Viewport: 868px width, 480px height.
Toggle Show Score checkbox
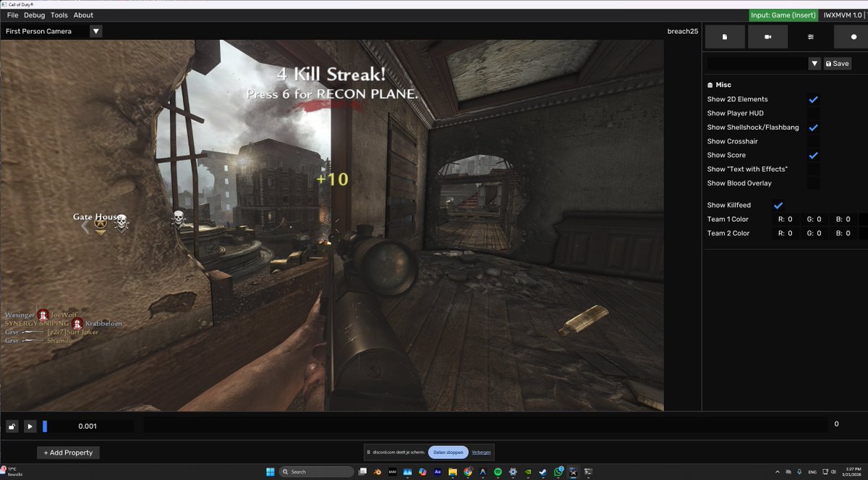pyautogui.click(x=813, y=155)
